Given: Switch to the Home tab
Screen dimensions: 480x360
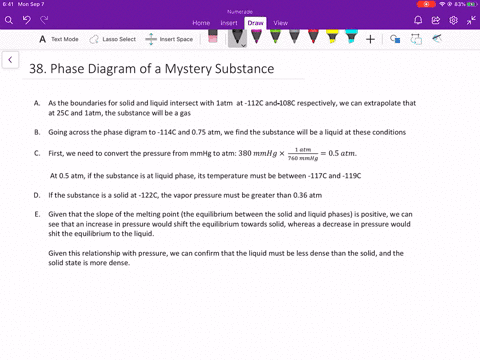Looking at the screenshot, I should tap(201, 23).
